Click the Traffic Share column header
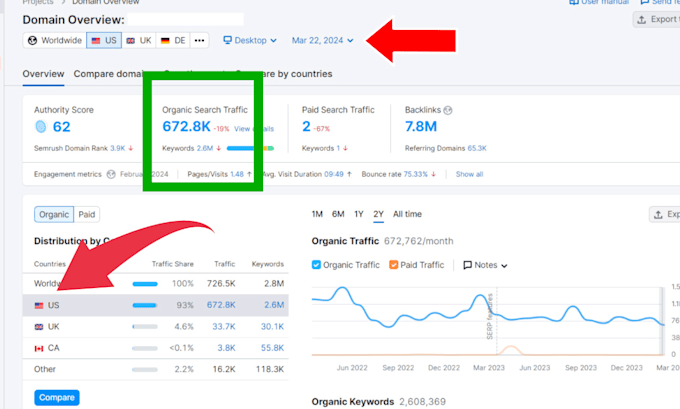This screenshot has width=680, height=409. (173, 264)
